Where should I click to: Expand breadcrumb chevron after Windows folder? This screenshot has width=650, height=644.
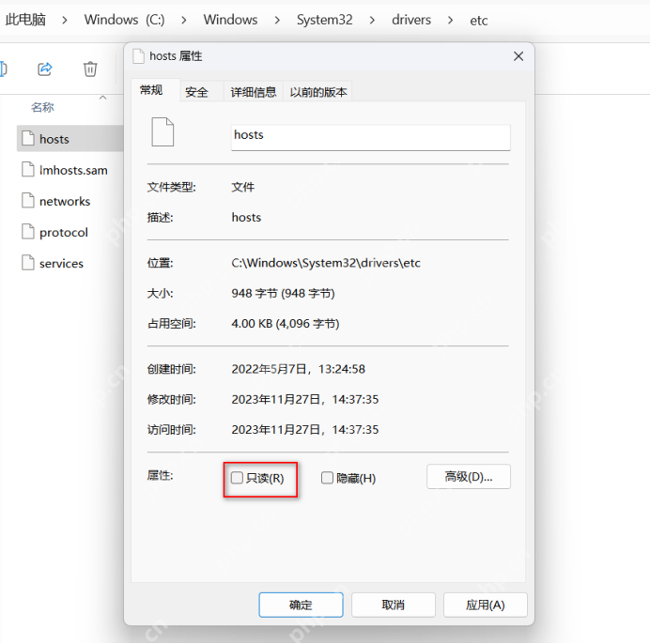coord(277,20)
